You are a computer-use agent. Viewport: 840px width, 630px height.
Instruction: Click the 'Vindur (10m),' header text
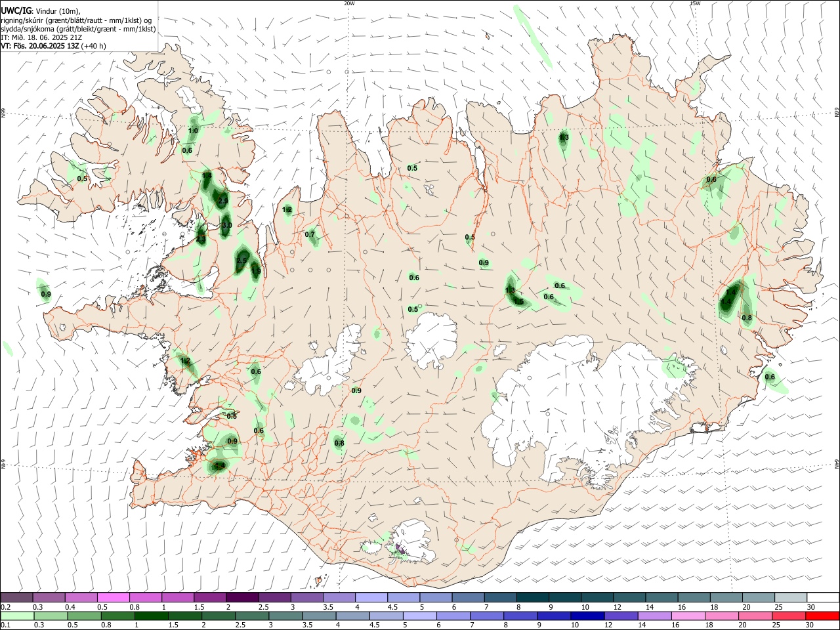[x=58, y=12]
